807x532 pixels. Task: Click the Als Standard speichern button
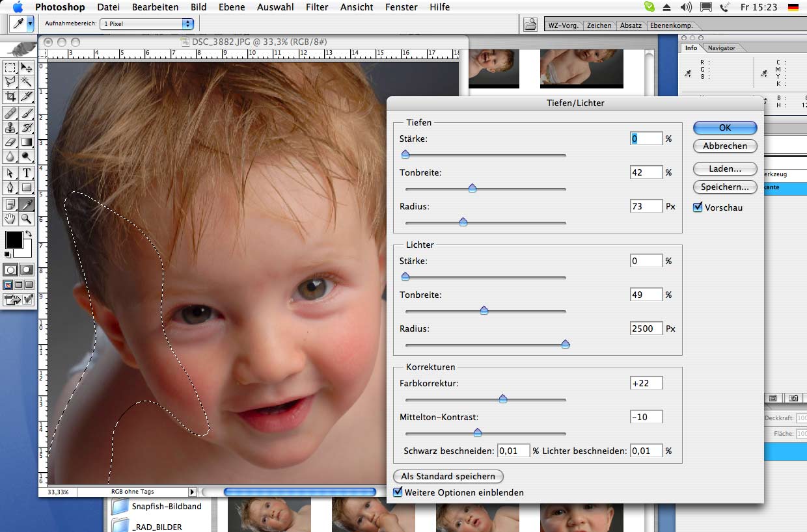[448, 476]
